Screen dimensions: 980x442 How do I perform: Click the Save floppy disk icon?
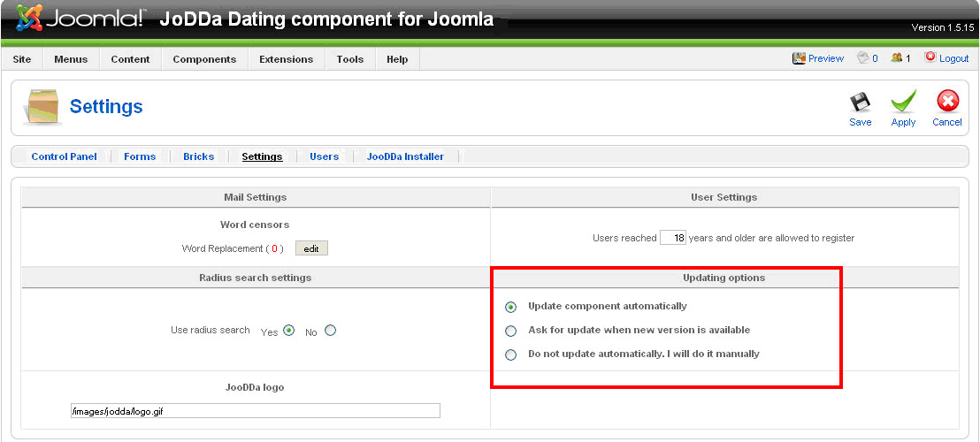pyautogui.click(x=861, y=103)
